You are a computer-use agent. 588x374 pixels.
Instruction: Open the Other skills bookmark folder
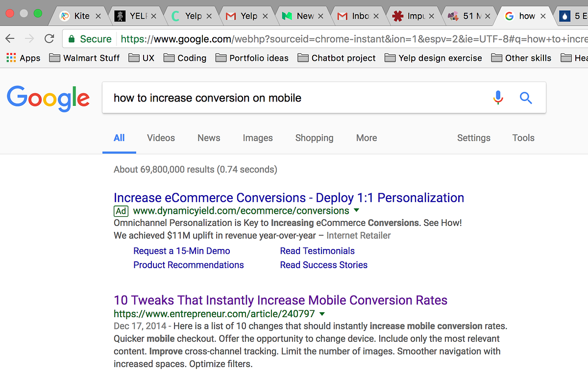tap(521, 58)
